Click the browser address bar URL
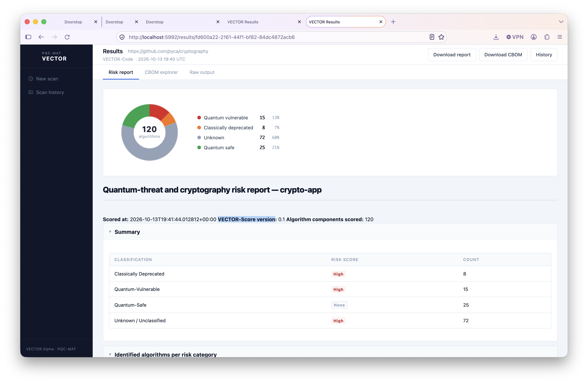Screen dimensions: 588x384 212,37
